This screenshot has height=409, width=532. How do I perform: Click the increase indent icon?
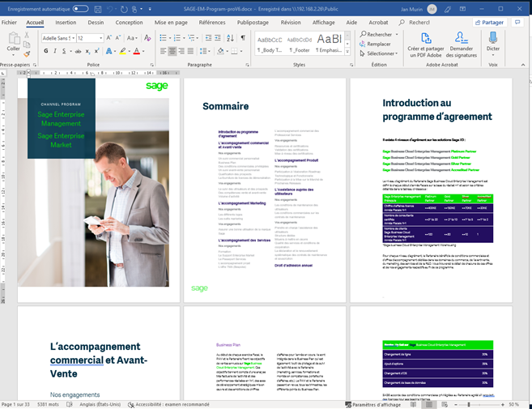pyautogui.click(x=218, y=38)
